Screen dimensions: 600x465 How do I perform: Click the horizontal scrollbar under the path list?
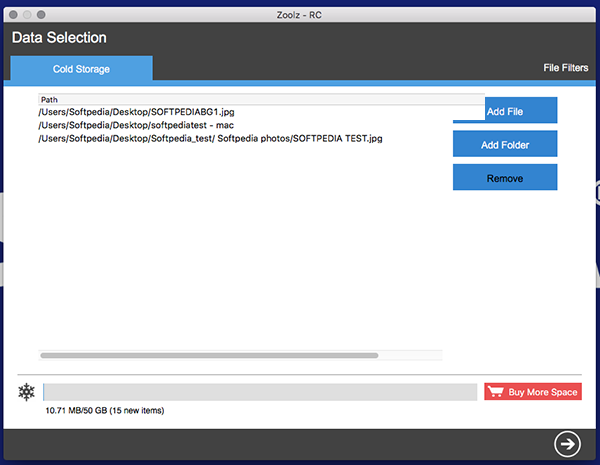point(209,356)
